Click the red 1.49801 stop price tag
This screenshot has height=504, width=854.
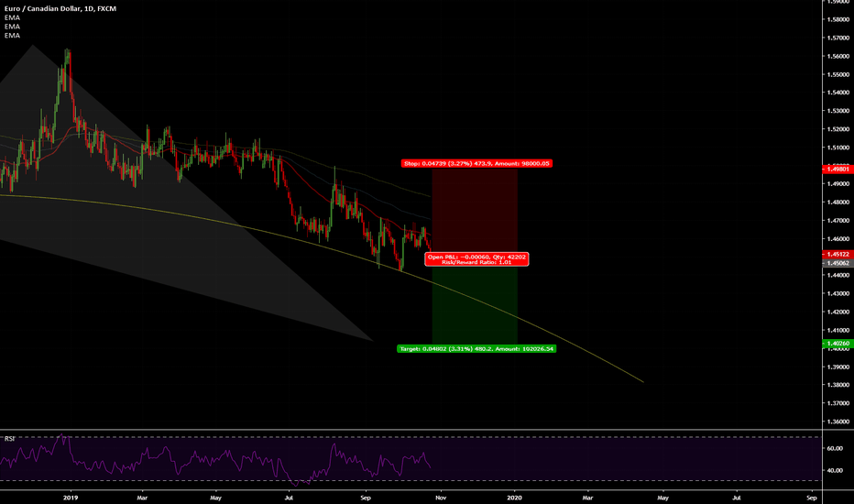click(x=838, y=170)
